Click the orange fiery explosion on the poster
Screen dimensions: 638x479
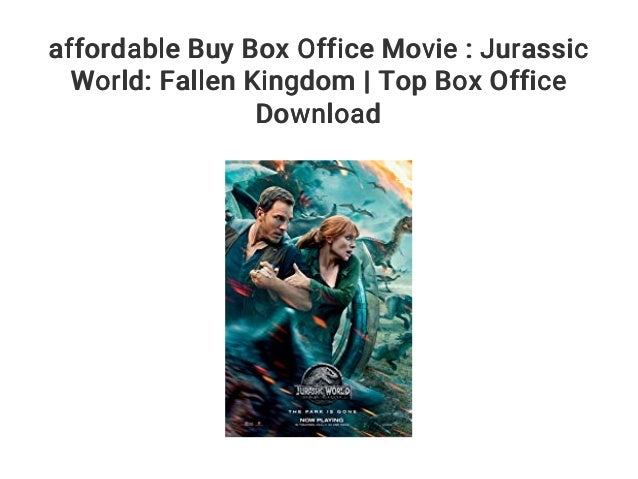[x=390, y=178]
